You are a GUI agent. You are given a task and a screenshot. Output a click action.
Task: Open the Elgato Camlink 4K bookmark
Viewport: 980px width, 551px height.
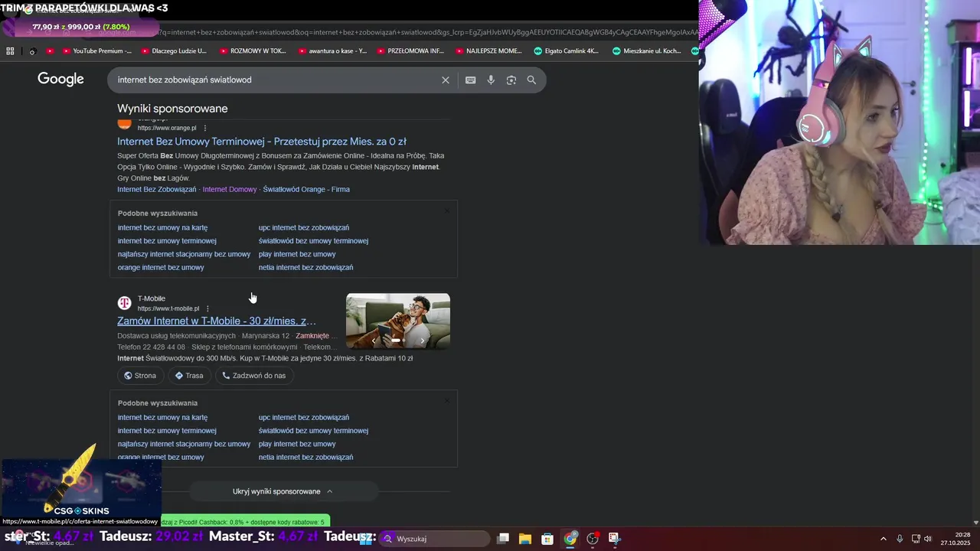click(x=567, y=51)
